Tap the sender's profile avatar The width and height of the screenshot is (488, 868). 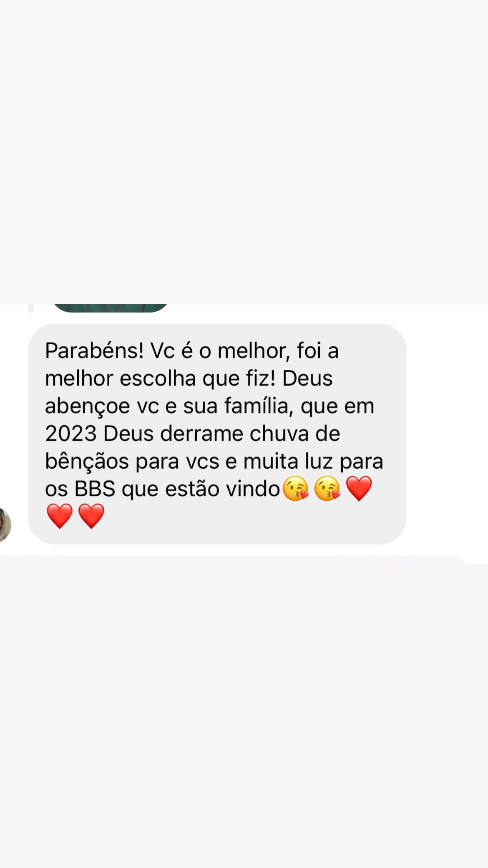(x=5, y=525)
